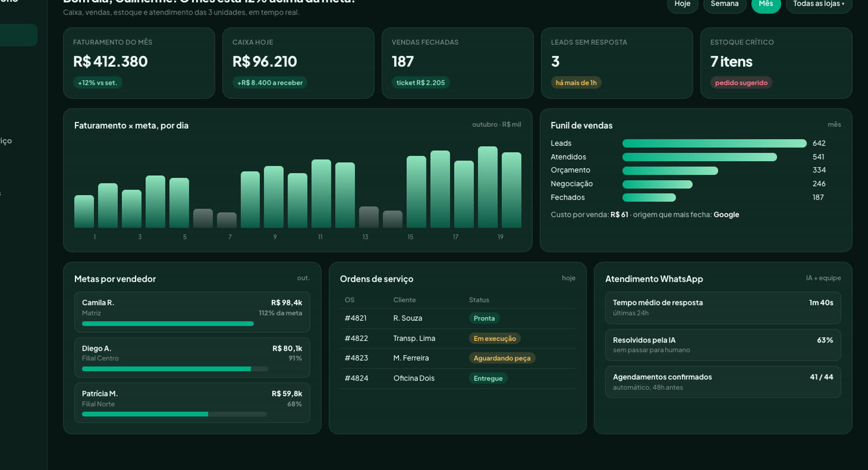The width and height of the screenshot is (868, 470).
Task: Click the Status column header
Action: (479, 300)
